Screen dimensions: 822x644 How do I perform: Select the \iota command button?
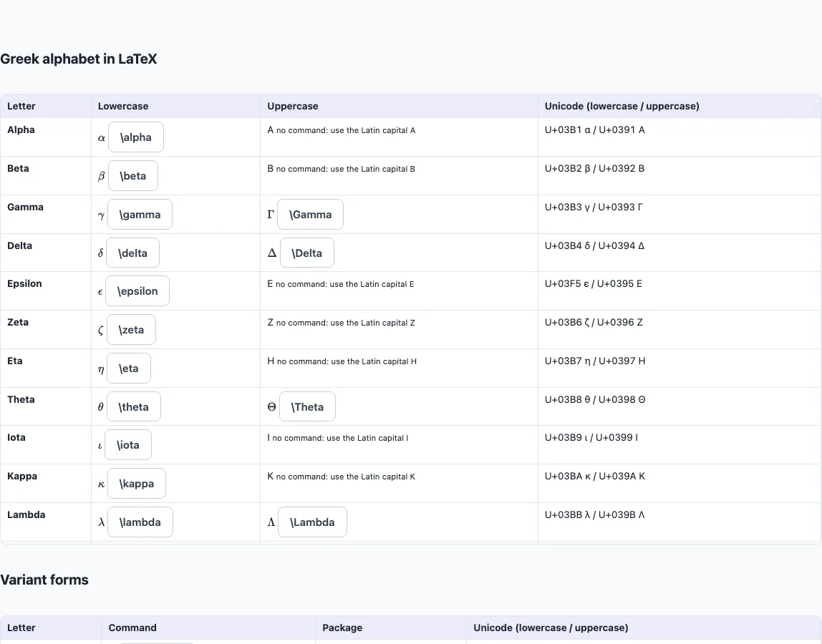[x=128, y=445]
